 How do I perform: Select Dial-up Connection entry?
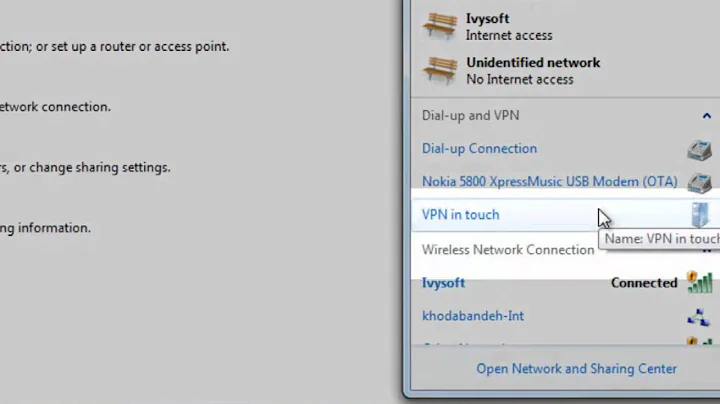(x=479, y=148)
